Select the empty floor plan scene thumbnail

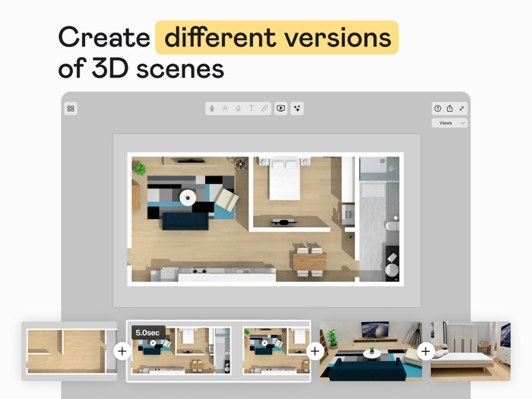[69, 351]
